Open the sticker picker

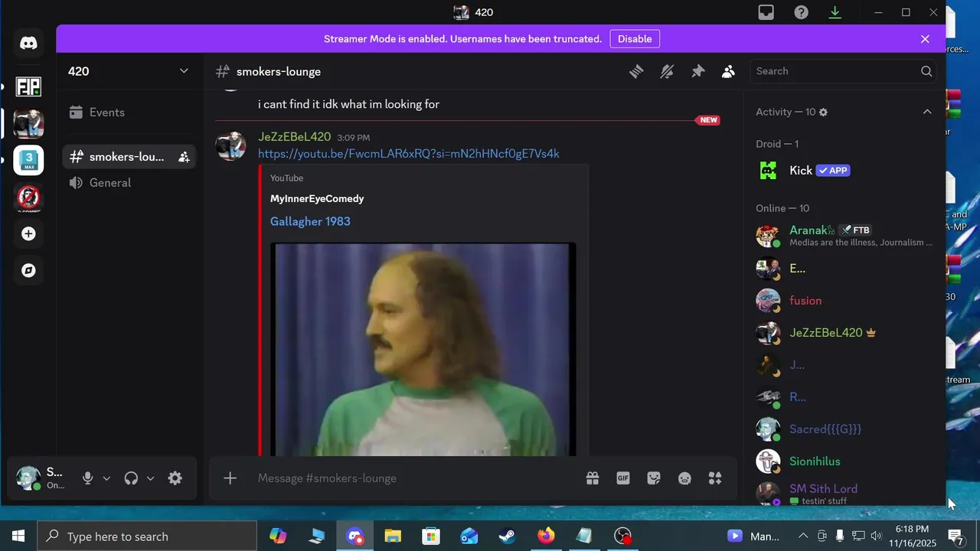(x=654, y=478)
